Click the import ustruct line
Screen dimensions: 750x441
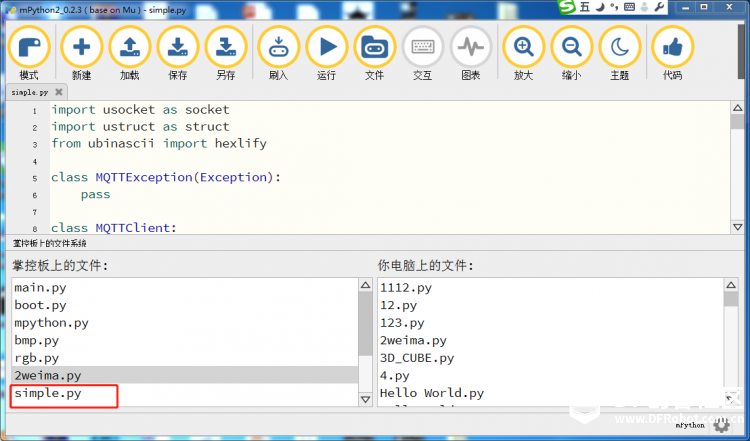140,127
